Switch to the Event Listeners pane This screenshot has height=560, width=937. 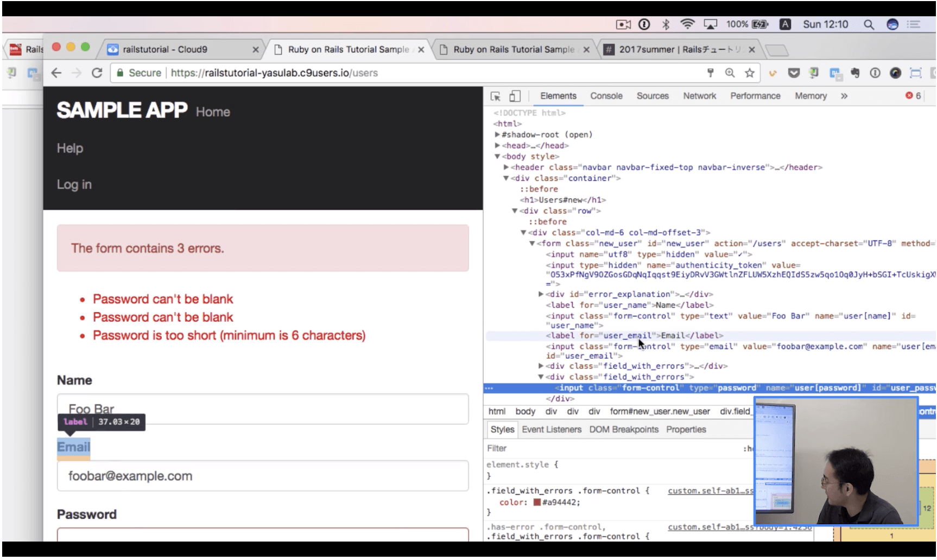click(x=552, y=430)
